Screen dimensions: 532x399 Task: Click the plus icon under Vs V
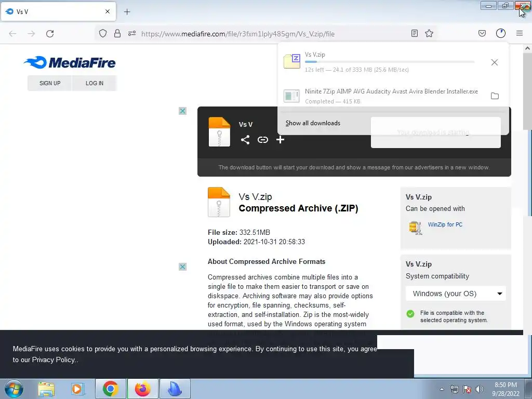pos(280,140)
